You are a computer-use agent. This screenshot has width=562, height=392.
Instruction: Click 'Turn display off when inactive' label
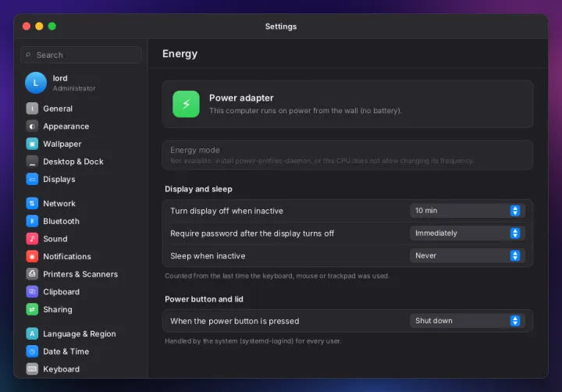pos(226,211)
